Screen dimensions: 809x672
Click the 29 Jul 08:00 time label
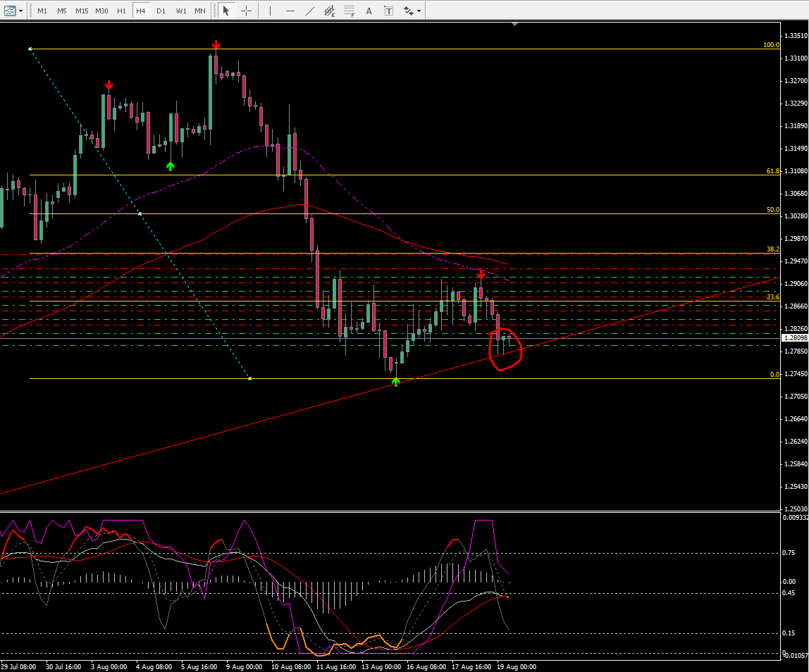pos(18,667)
